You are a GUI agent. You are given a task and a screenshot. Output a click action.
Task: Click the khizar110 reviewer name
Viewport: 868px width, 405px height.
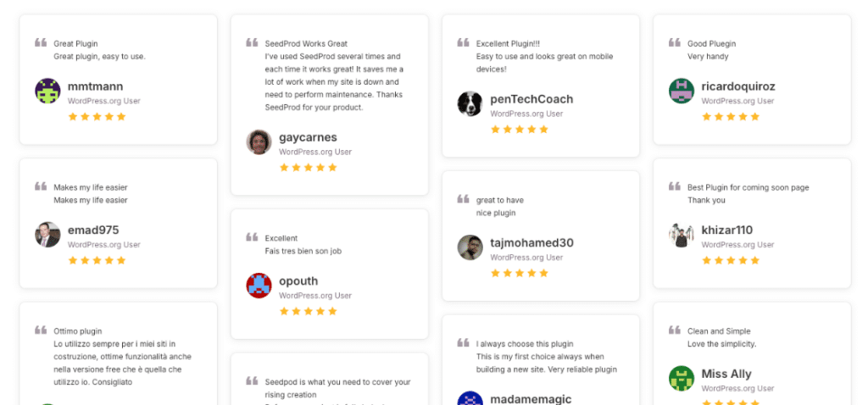click(x=726, y=230)
